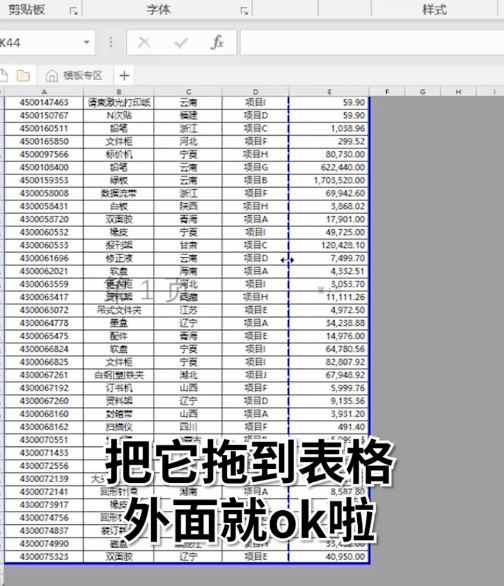Click cell with ID 4300067261
Image resolution: width=504 pixels, height=586 pixels.
[x=44, y=375]
